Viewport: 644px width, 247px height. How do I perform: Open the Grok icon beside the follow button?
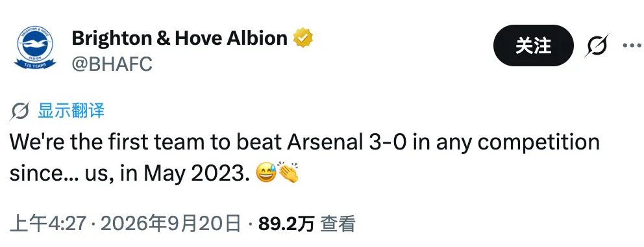[x=597, y=45]
